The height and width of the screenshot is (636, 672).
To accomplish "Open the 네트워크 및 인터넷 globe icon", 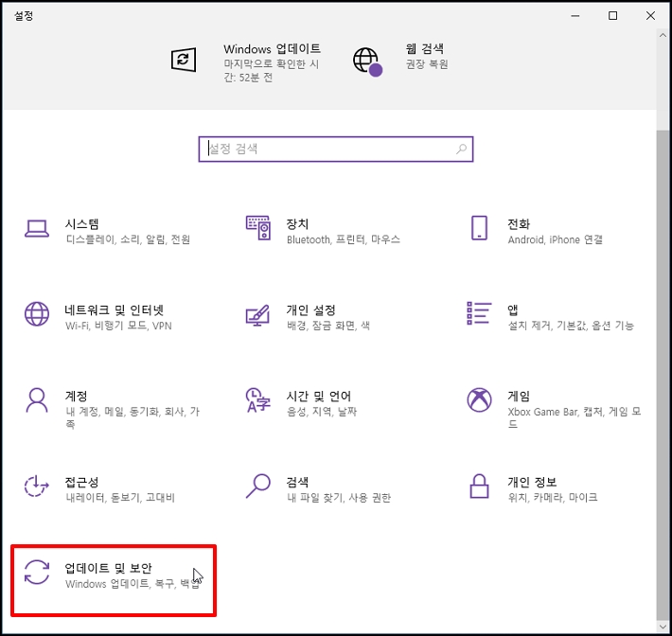I will click(x=37, y=314).
